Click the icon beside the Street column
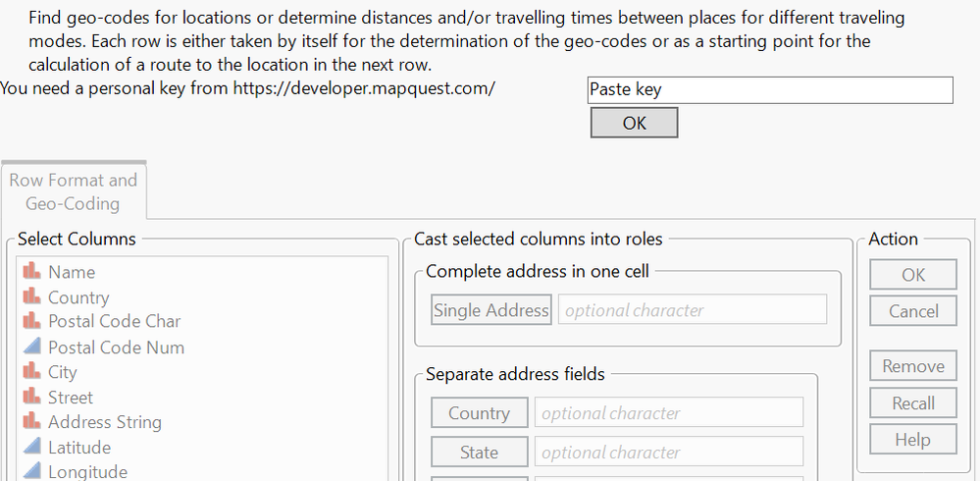 point(31,397)
